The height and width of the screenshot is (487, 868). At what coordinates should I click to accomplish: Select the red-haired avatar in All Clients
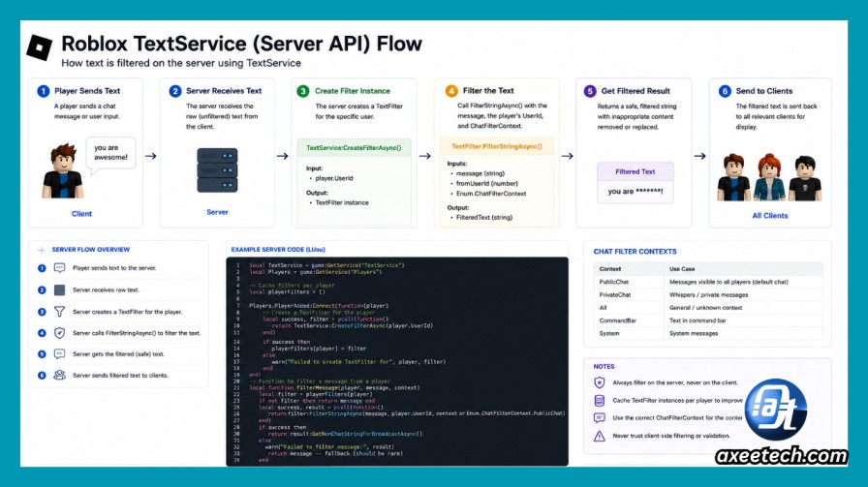coord(769,177)
